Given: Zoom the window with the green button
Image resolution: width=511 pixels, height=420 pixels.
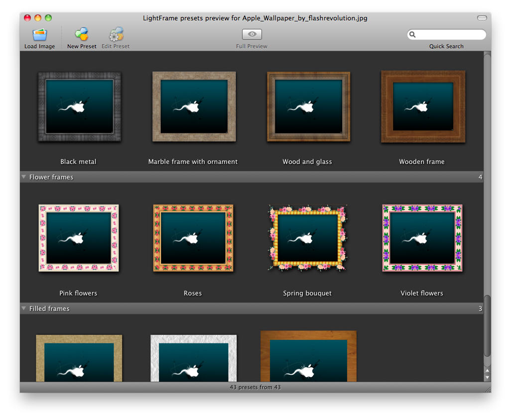Looking at the screenshot, I should 48,18.
